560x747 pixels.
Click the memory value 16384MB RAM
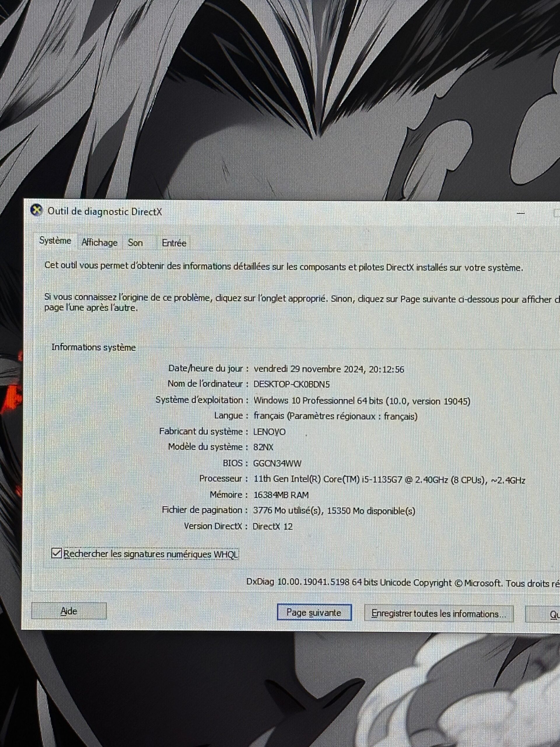[281, 495]
